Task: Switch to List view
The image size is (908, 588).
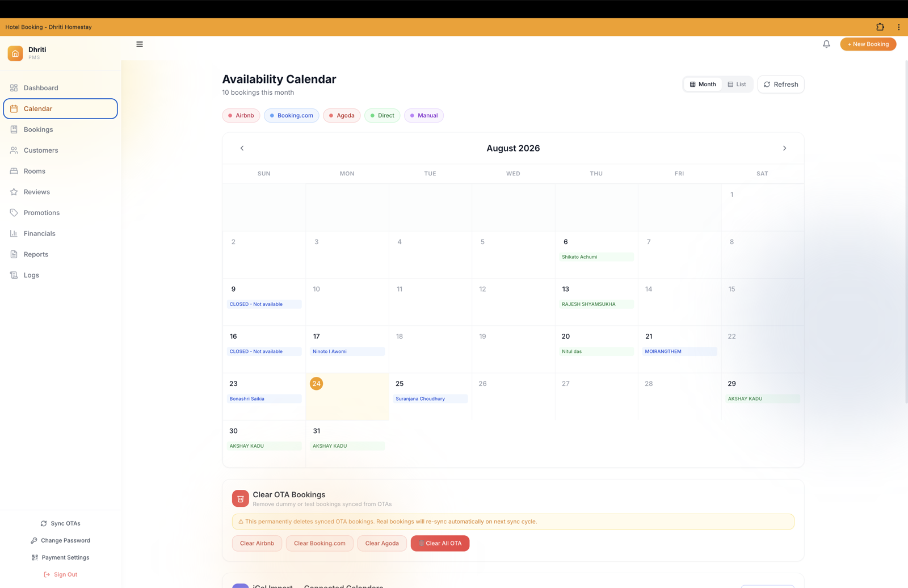Action: tap(737, 84)
